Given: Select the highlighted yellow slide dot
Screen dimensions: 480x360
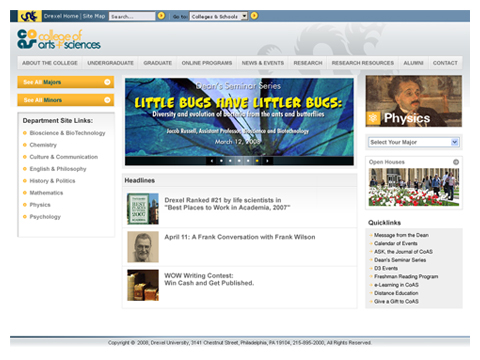Looking at the screenshot, I should [257, 161].
